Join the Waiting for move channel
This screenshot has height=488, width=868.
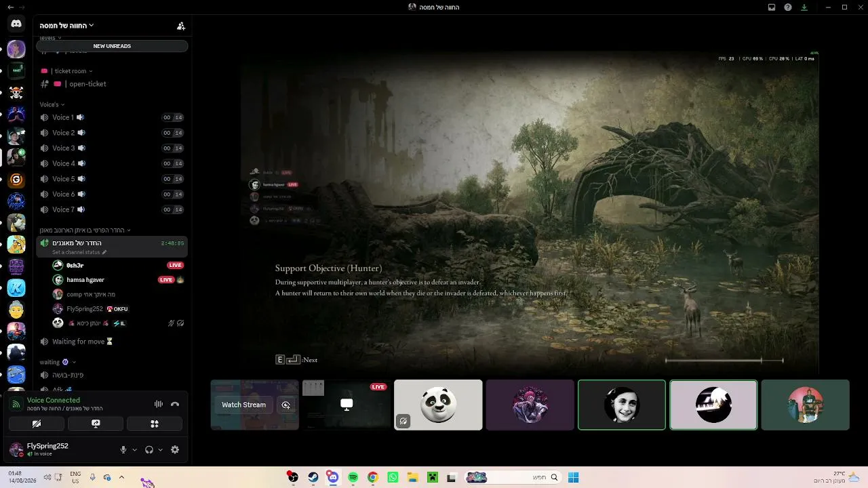tap(112, 342)
